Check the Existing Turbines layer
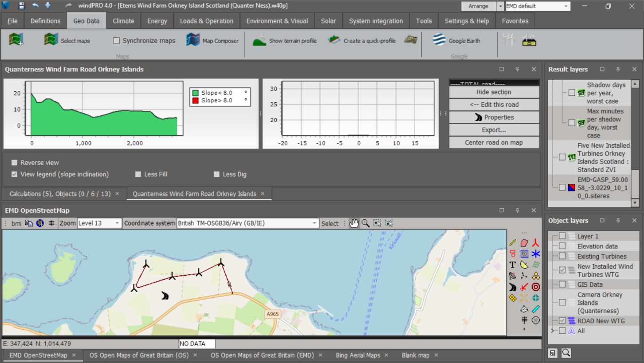Viewport: 644px width, 363px height. [x=562, y=256]
